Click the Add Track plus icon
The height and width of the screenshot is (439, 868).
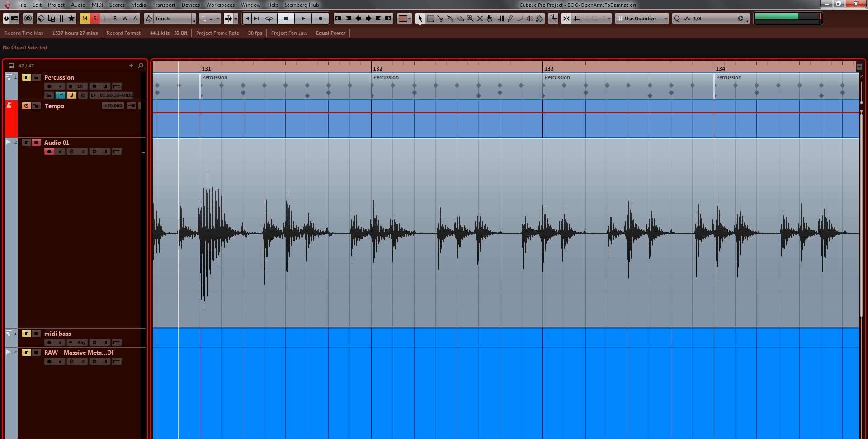pyautogui.click(x=131, y=66)
